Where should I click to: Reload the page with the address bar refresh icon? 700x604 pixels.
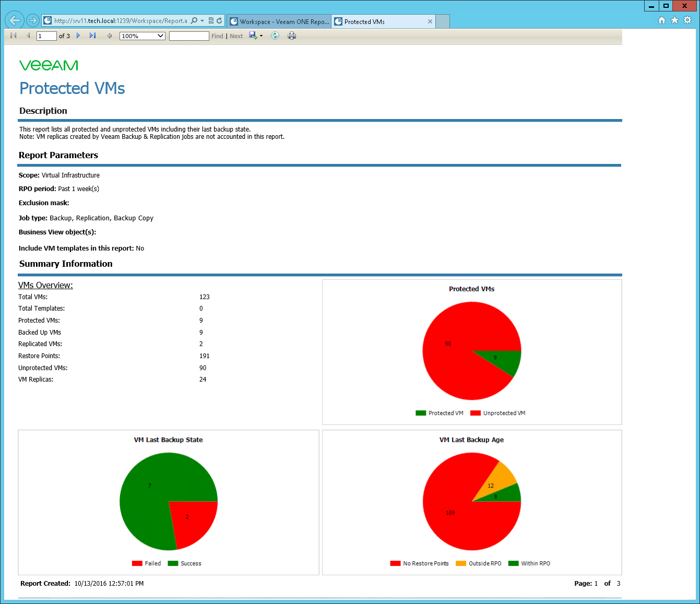(219, 21)
